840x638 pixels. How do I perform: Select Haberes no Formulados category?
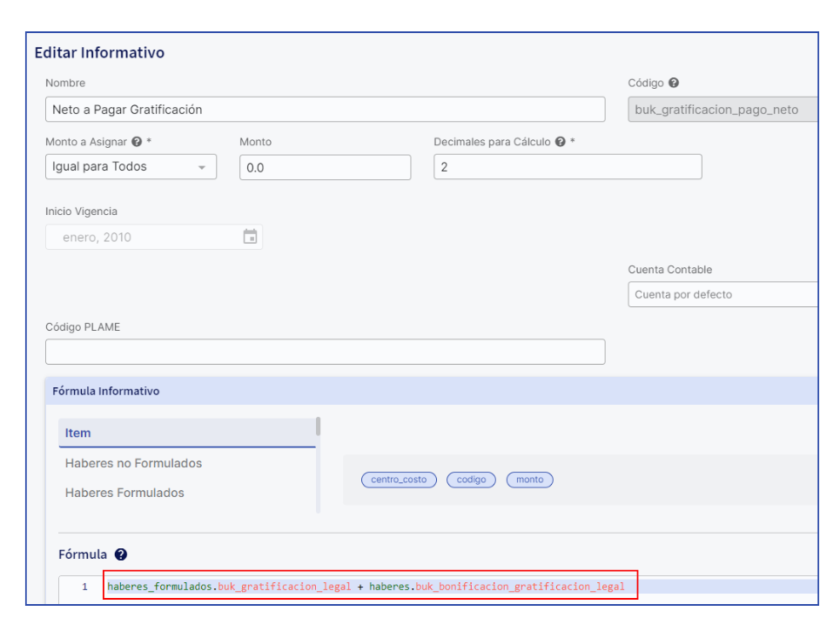[x=133, y=463]
